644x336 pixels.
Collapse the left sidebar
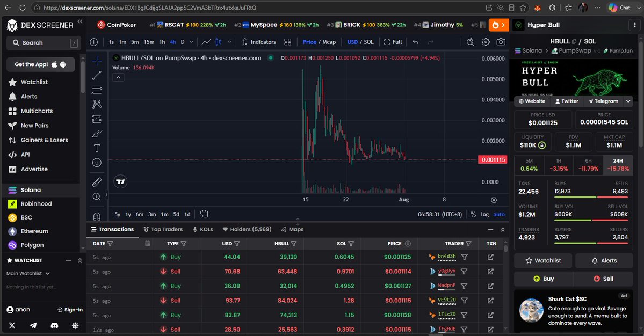pos(79,21)
